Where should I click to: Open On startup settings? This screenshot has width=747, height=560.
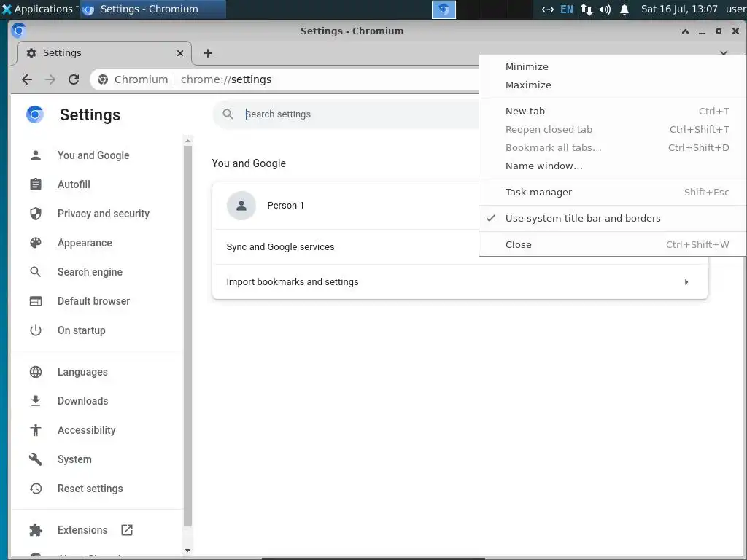click(x=82, y=330)
